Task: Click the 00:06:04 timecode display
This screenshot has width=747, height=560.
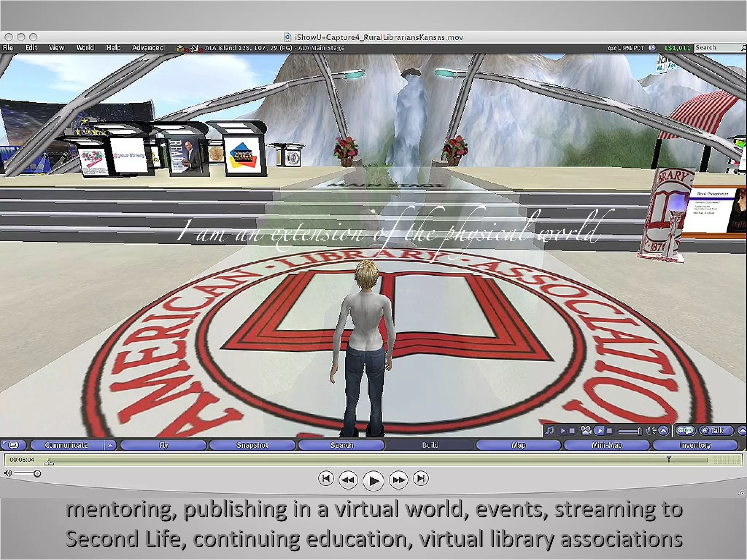Action: pyautogui.click(x=22, y=460)
